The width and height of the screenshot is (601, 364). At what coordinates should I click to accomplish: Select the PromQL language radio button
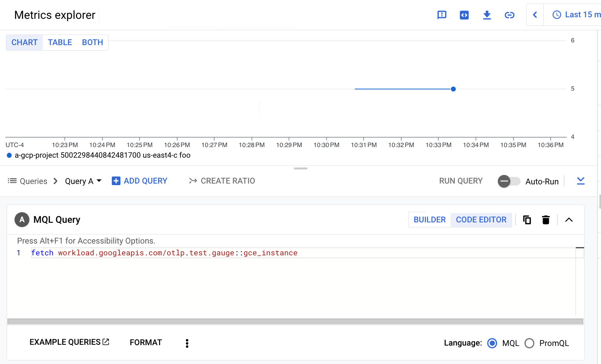(x=529, y=343)
